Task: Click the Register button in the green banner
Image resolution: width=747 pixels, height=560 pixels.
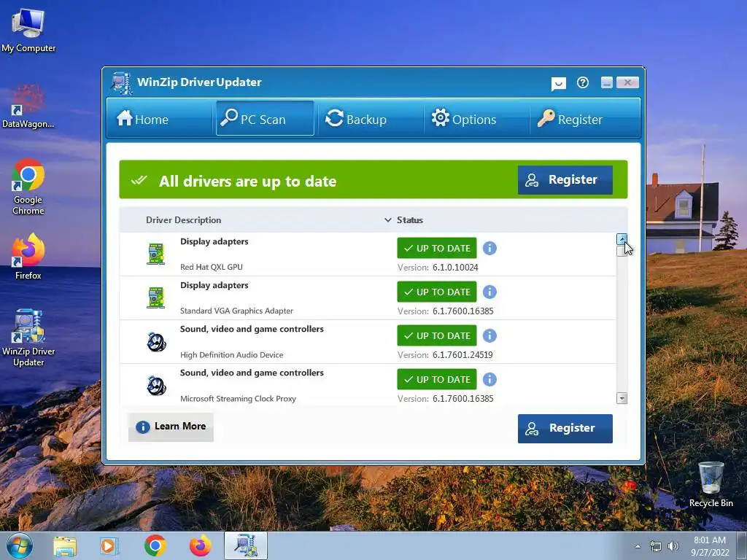Action: click(565, 180)
